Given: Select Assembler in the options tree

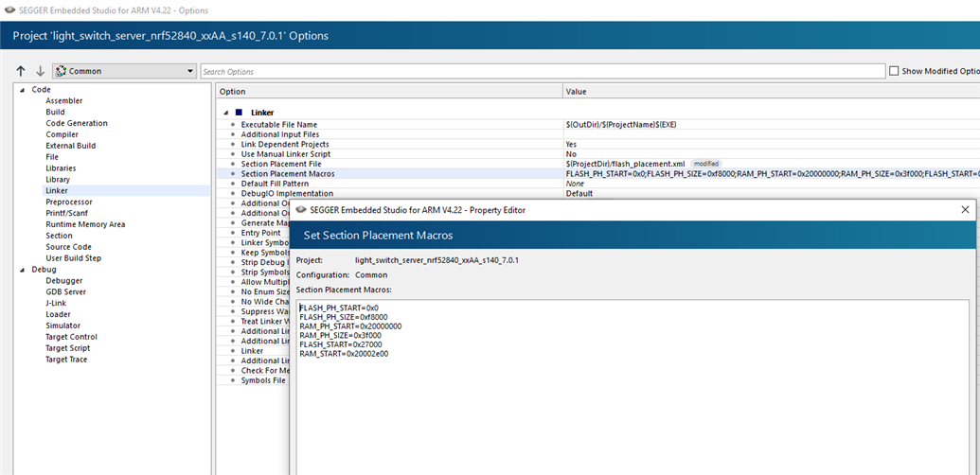Looking at the screenshot, I should coord(63,100).
